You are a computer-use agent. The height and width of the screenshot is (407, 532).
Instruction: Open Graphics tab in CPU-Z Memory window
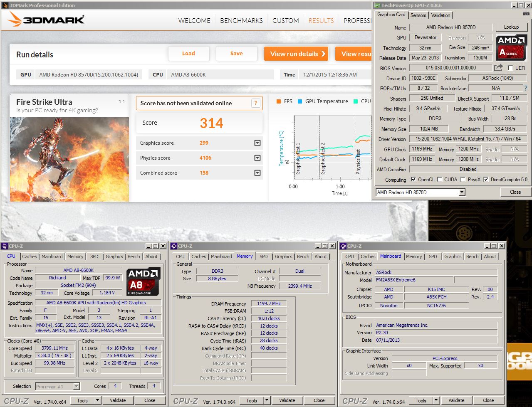coord(283,257)
